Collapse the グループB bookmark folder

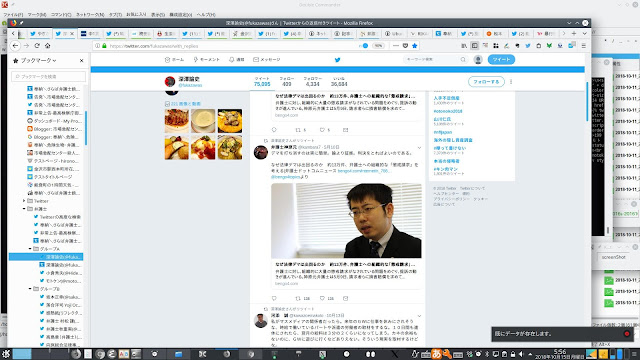(30, 289)
